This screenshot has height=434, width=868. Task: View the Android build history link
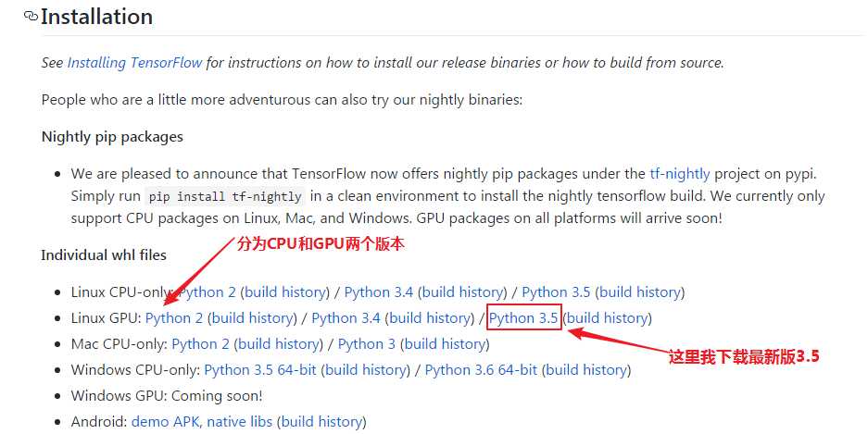point(321,421)
